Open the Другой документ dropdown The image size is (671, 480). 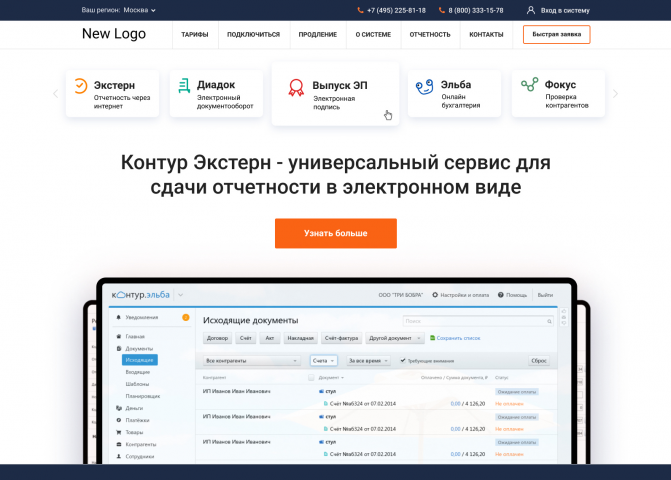tap(395, 338)
